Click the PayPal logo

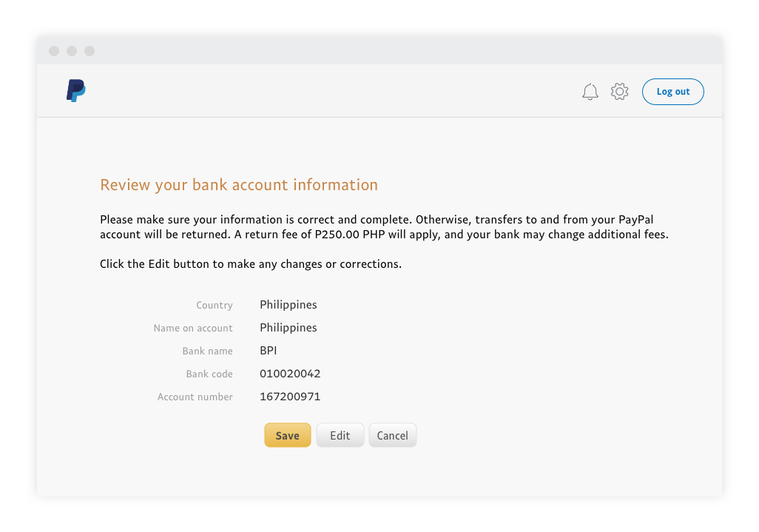75,90
